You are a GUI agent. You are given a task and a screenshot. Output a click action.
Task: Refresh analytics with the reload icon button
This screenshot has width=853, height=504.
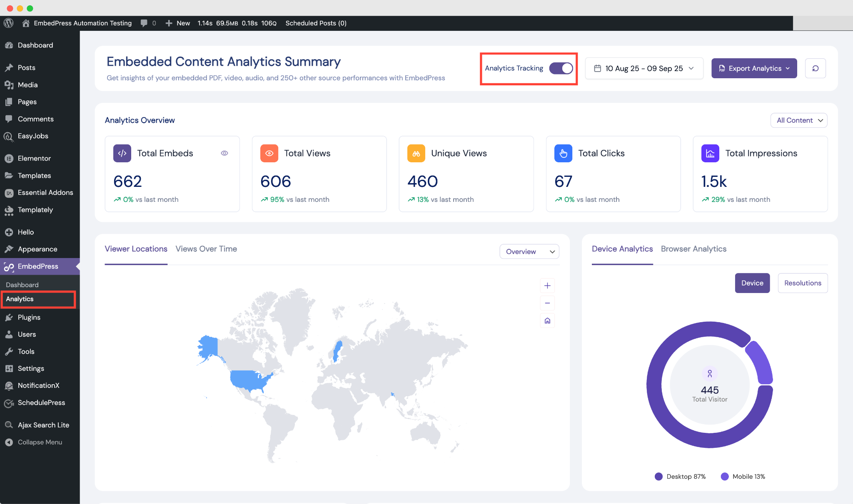[x=815, y=68]
